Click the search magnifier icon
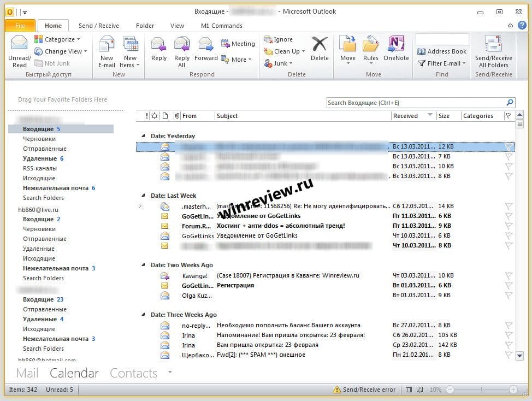This screenshot has width=532, height=401. [510, 103]
